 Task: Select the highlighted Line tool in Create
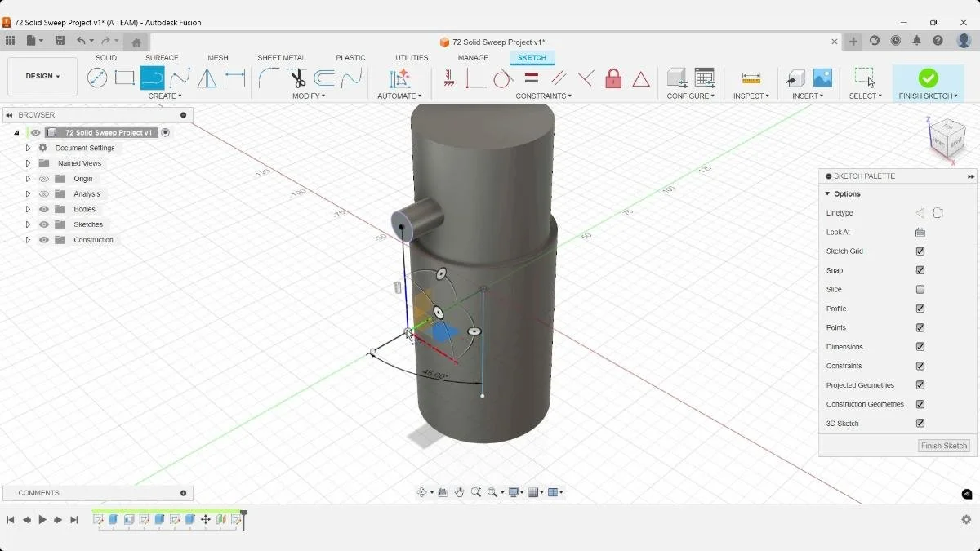pyautogui.click(x=152, y=78)
